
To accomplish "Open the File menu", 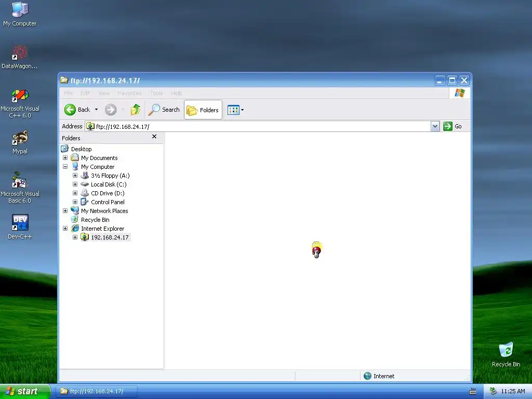I will [68, 93].
